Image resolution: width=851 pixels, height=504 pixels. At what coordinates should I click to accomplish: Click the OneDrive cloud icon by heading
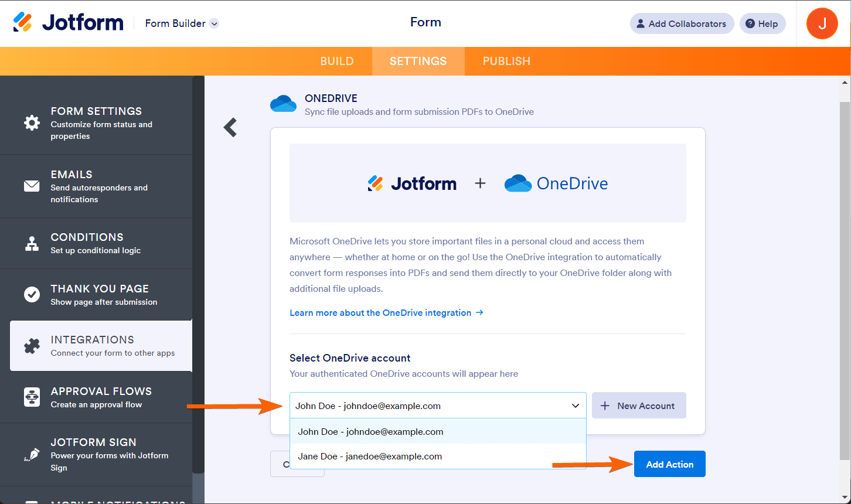click(283, 104)
